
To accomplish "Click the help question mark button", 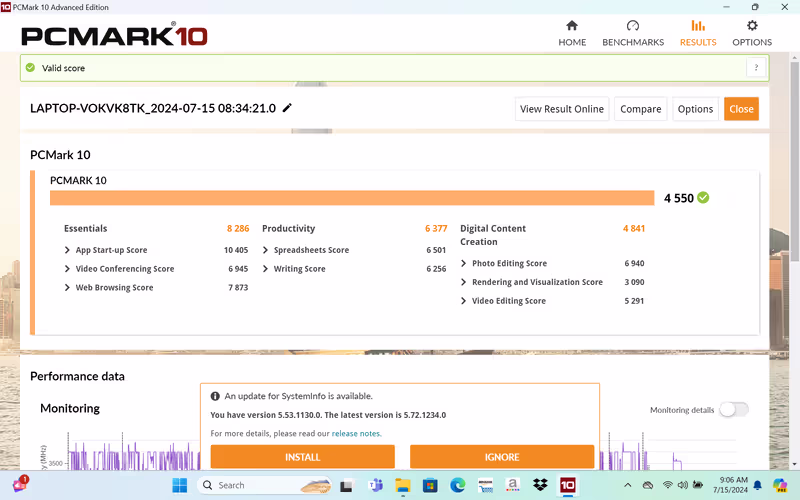I will 756,68.
